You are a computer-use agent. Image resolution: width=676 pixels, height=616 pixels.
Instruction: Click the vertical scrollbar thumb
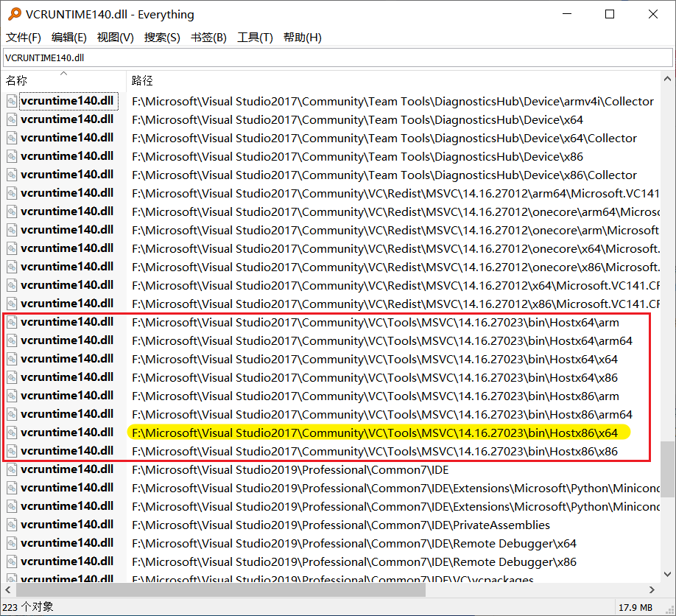(x=667, y=469)
